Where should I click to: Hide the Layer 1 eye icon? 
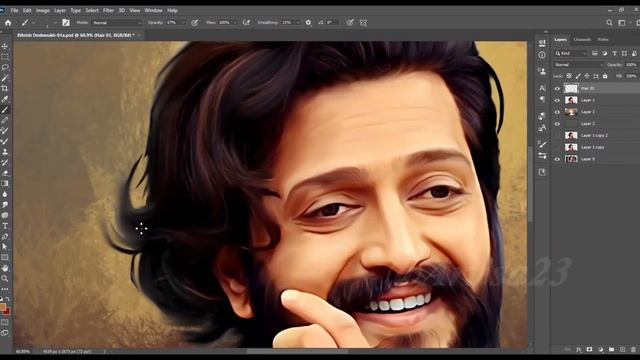[557, 100]
